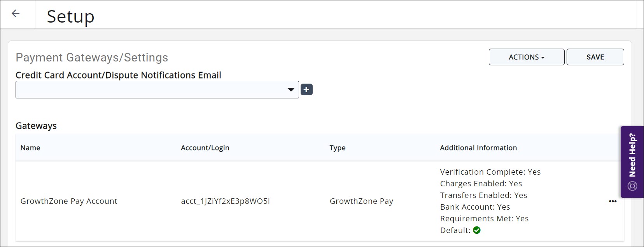Open the Need Help? side tab
Screen dimensions: 644x247
click(x=632, y=156)
